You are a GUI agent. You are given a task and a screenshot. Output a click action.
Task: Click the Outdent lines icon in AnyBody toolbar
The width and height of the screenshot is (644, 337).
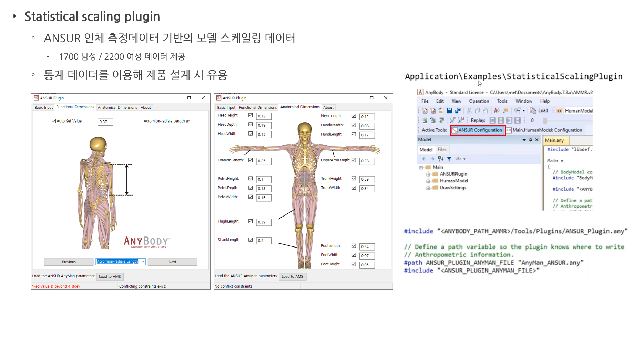click(x=433, y=120)
